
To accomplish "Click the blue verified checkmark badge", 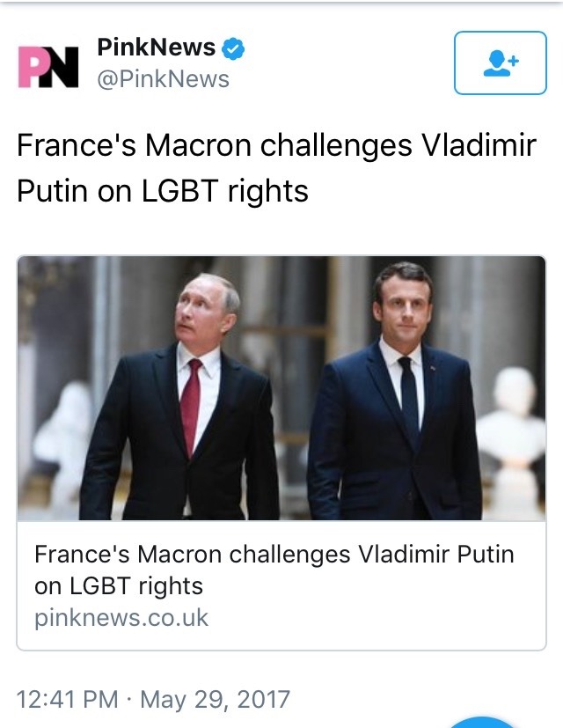I will click(x=232, y=48).
